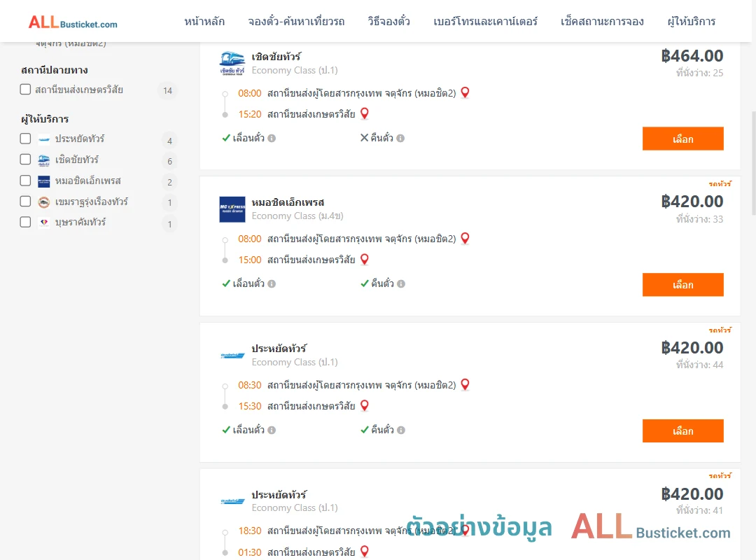
Task: Click the ที่นั่งว่าง: 25 seat count
Action: (x=699, y=73)
